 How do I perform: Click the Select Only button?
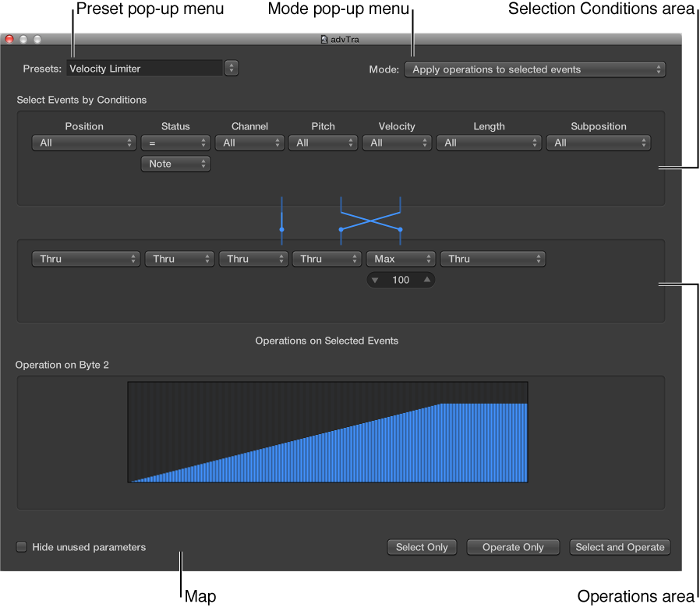(422, 547)
